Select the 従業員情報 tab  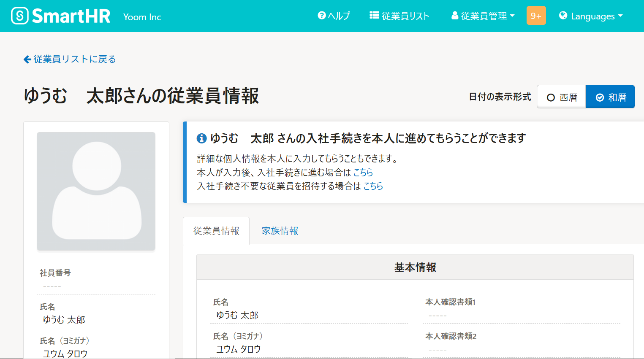coord(216,231)
